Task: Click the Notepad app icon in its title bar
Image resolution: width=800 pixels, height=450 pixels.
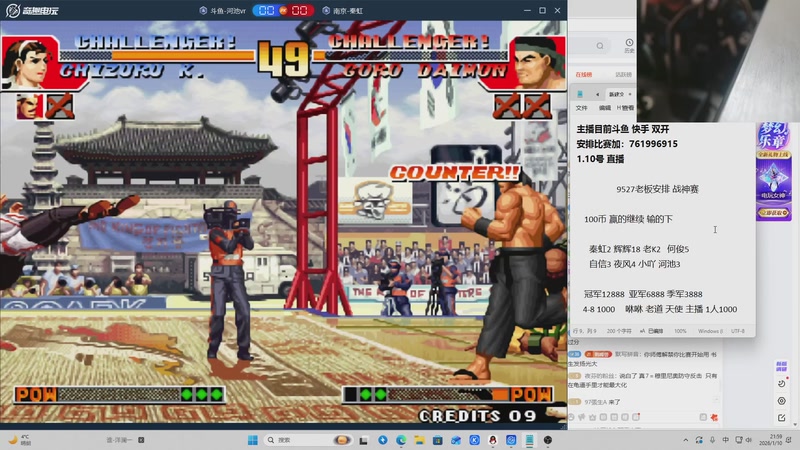Action: click(x=580, y=94)
